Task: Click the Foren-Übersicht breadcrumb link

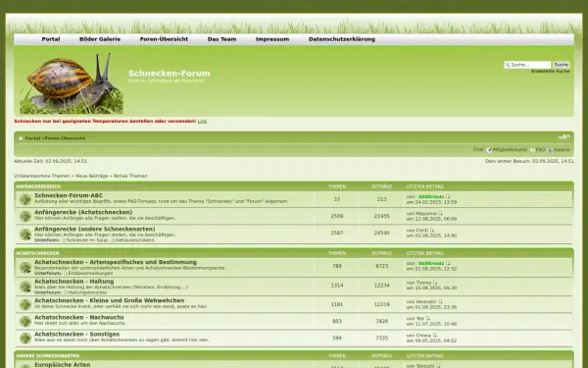Action: (65, 138)
